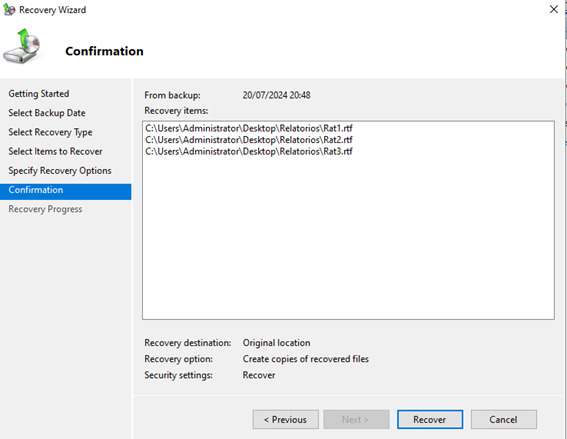This screenshot has height=439, width=567.
Task: Click the disabled Next button
Action: point(356,419)
